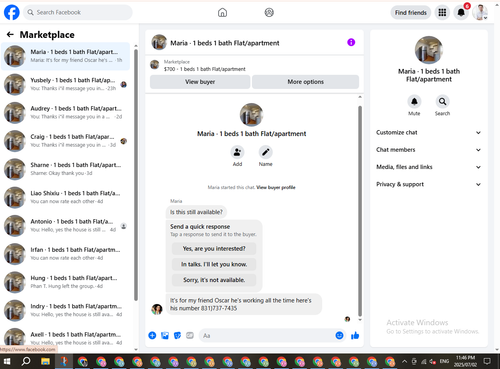Click the back arrow beside Marketplace

coord(10,34)
